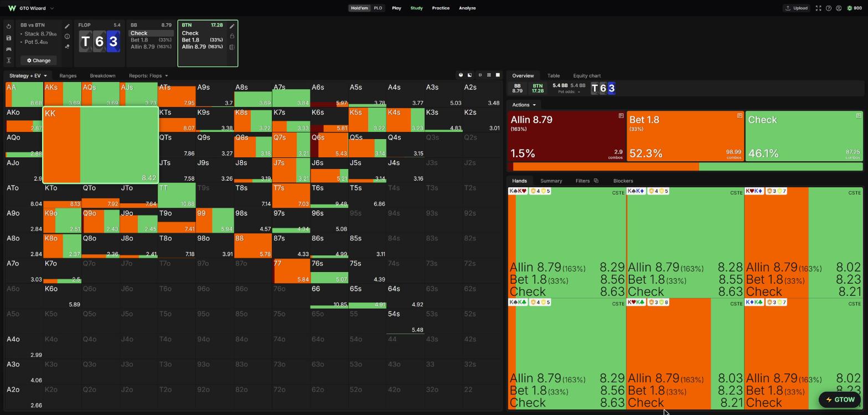Edit BB vs BTN spot with pencil icon
868x415 pixels.
coord(67,26)
